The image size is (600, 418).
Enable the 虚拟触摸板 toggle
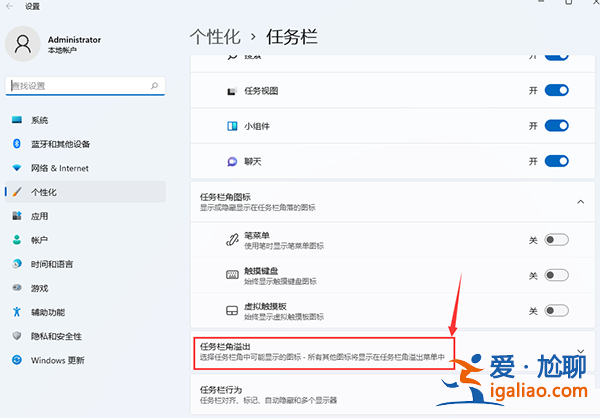556,310
